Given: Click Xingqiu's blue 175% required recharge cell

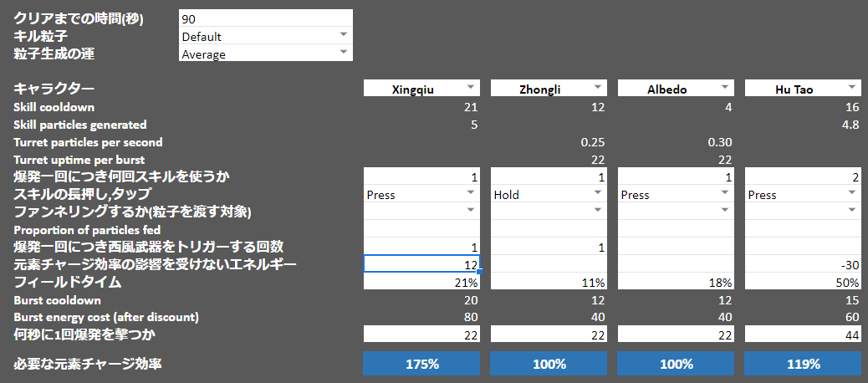Looking at the screenshot, I should (x=421, y=364).
